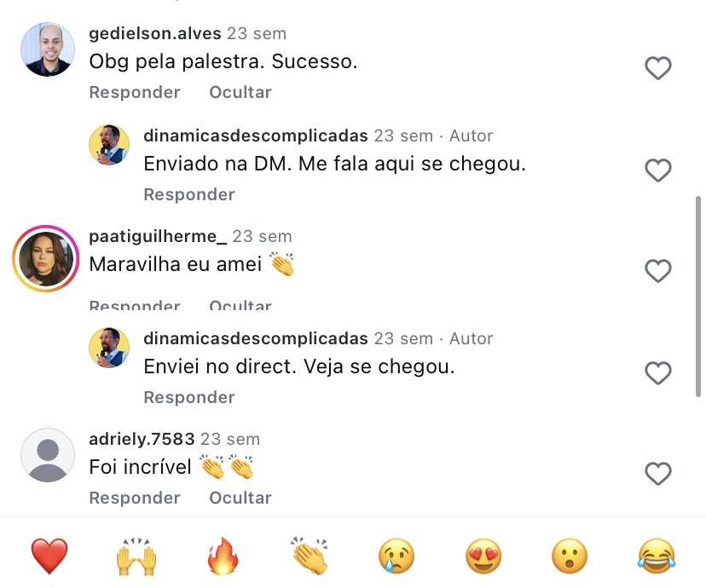
Task: Like gedielson.alves's comment with the heart icon
Action: [x=658, y=68]
